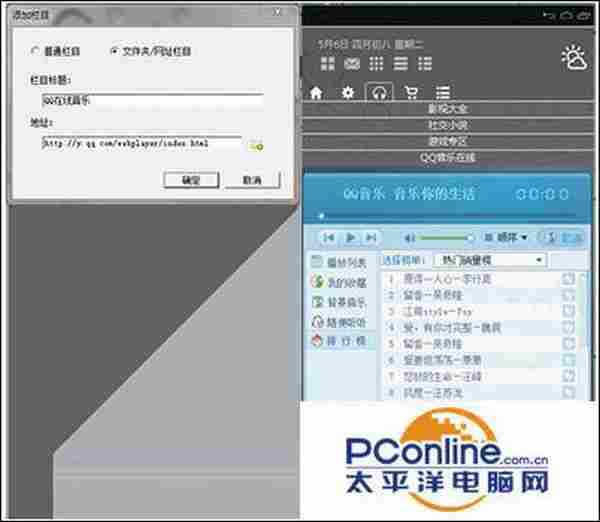Viewport: 600px width, 522px height.
Task: Click the mail envelope icon
Action: tap(352, 64)
